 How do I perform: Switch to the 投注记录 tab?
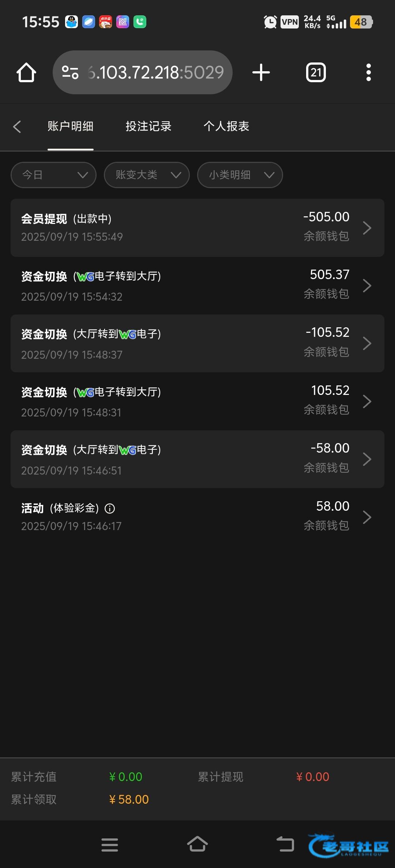[x=148, y=126]
